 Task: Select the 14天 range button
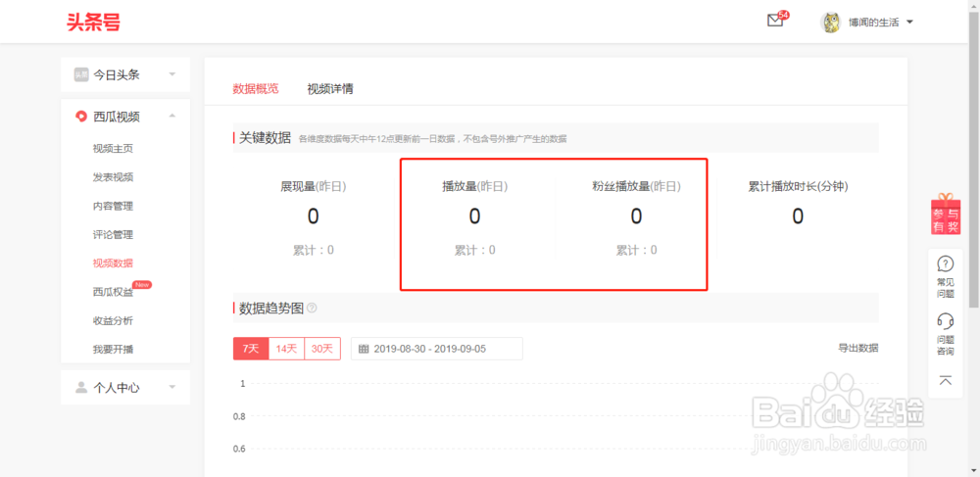pyautogui.click(x=287, y=349)
